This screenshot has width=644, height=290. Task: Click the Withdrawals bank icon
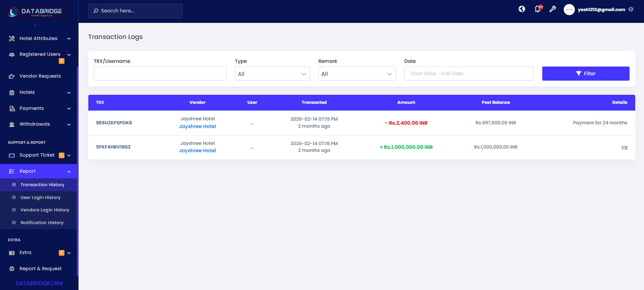12,124
